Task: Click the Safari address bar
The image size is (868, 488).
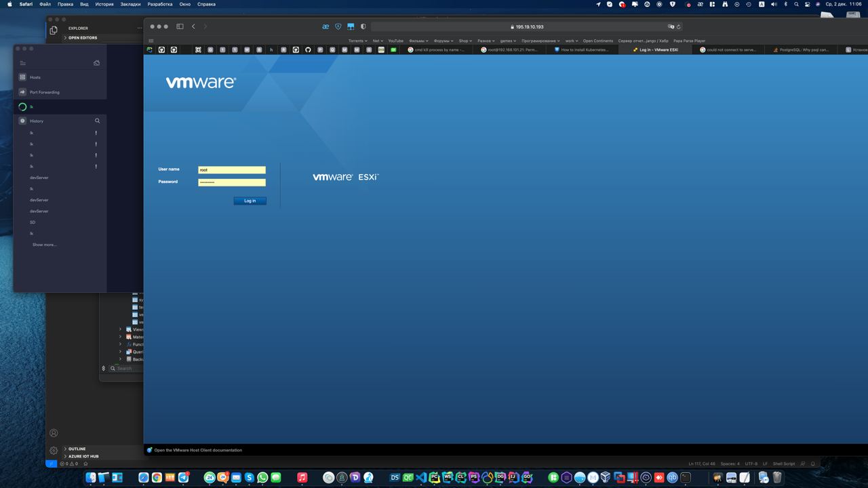Action: click(526, 26)
